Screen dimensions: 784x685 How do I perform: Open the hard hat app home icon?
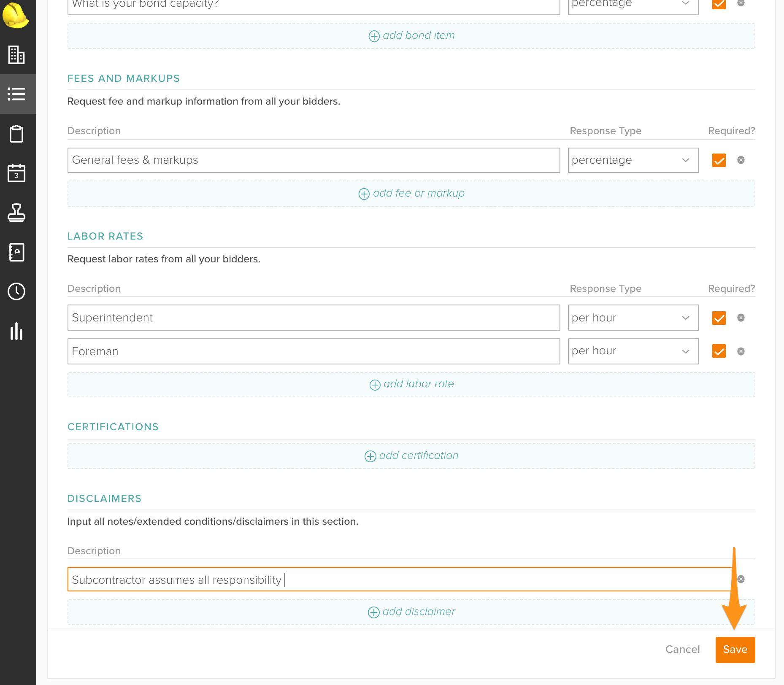coord(17,16)
